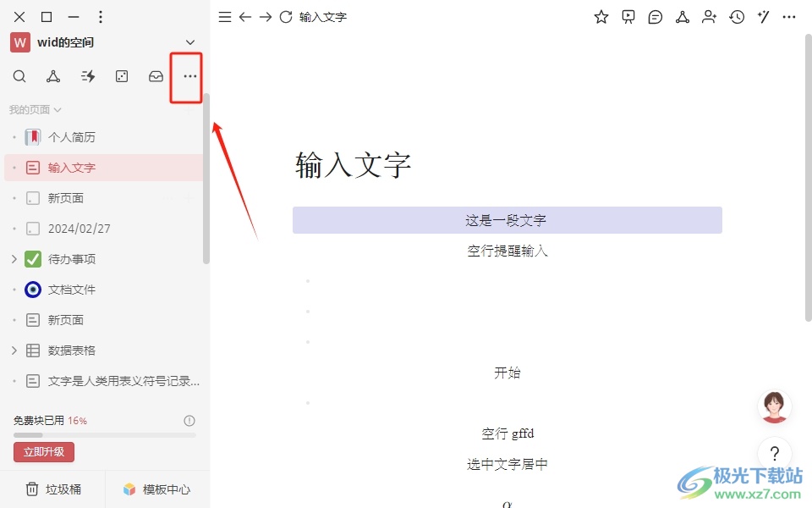812x508 pixels.
Task: Click the 免费块已用 16% label
Action: (50, 421)
